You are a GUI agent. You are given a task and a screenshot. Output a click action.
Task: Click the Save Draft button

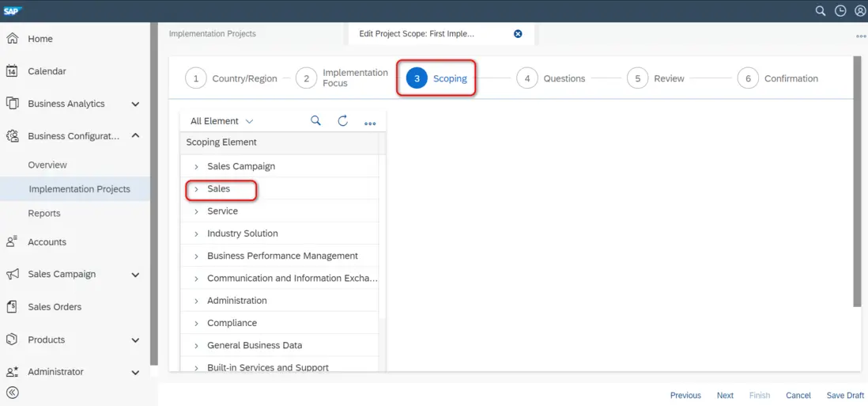845,395
